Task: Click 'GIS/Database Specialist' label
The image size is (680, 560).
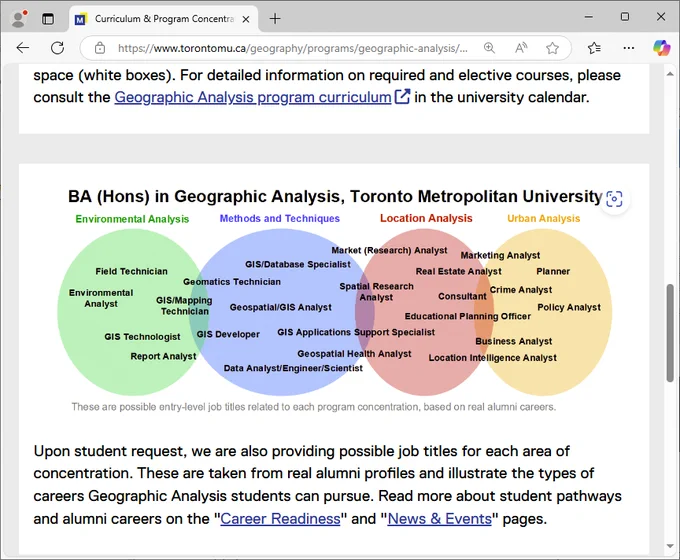Action: (x=298, y=264)
